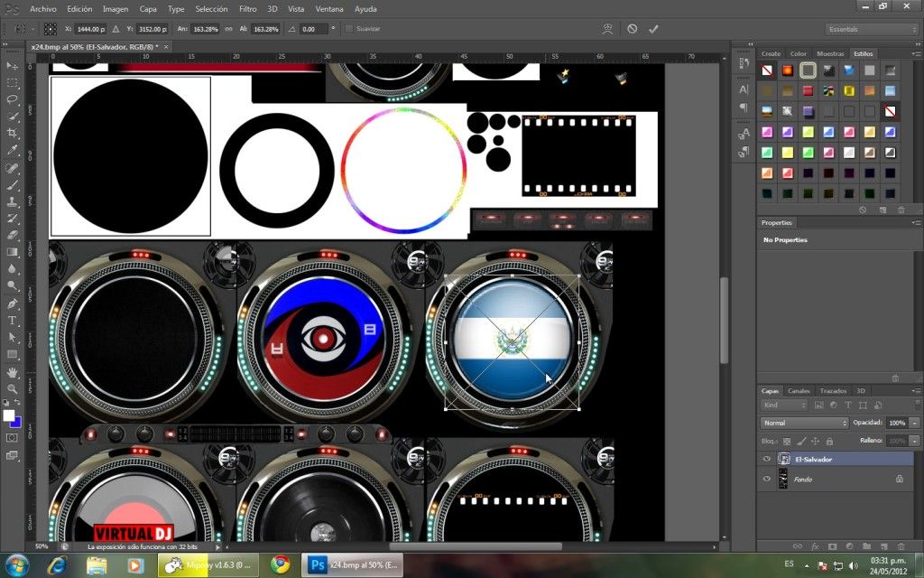
Task: Open the Essentials workspace dropdown
Action: (x=871, y=29)
